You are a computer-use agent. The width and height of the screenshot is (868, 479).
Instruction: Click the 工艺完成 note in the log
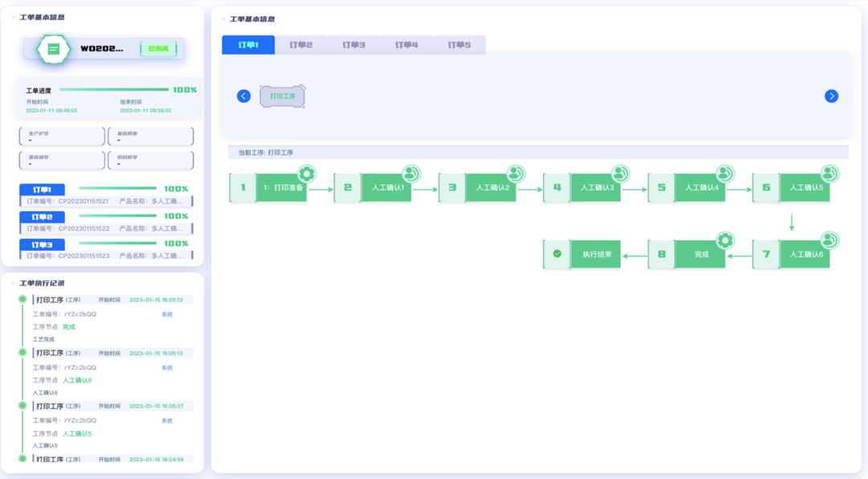pyautogui.click(x=43, y=339)
